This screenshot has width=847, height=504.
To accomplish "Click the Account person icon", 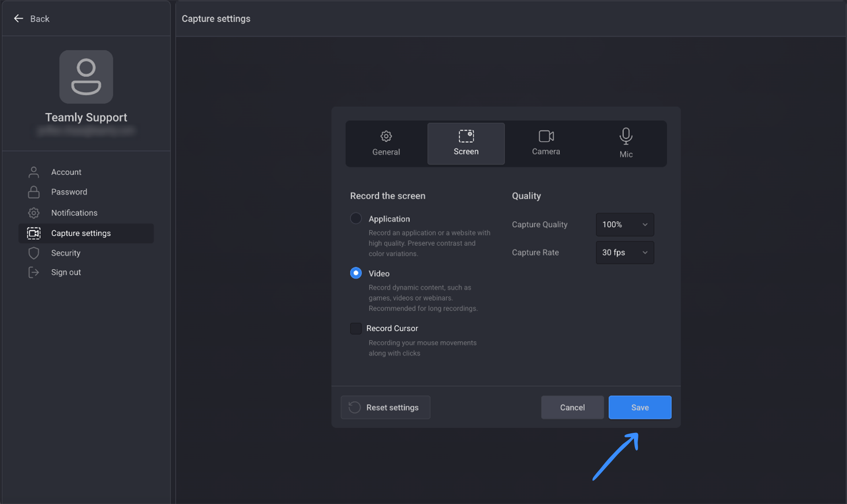I will coord(34,172).
